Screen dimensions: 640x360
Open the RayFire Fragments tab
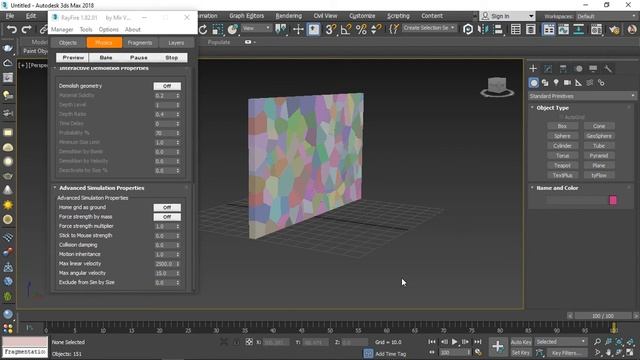140,42
